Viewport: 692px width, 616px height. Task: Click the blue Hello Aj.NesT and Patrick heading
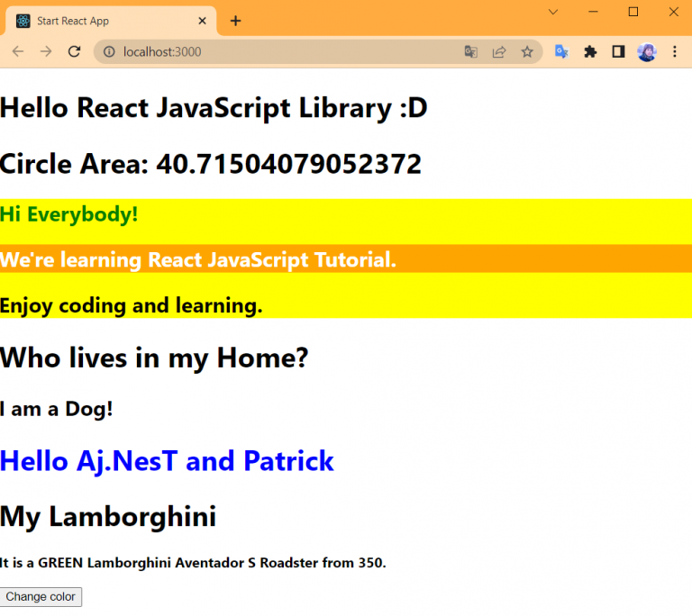(x=168, y=461)
